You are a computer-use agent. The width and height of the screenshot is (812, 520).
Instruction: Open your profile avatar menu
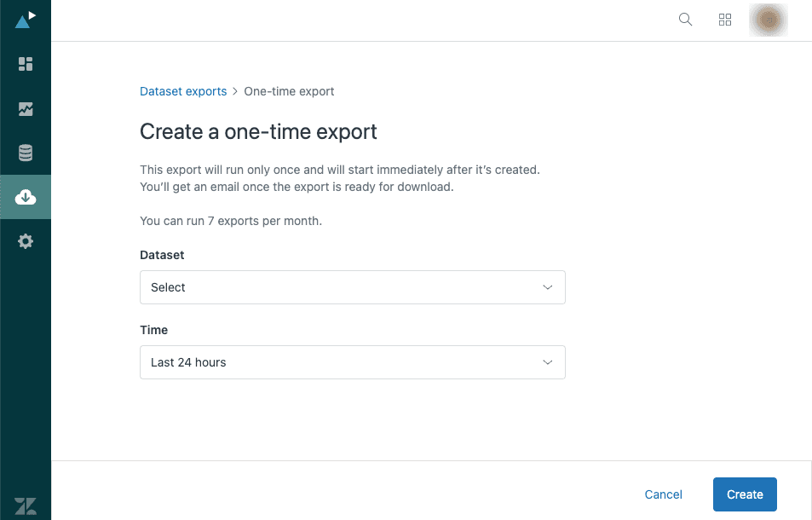click(x=767, y=19)
